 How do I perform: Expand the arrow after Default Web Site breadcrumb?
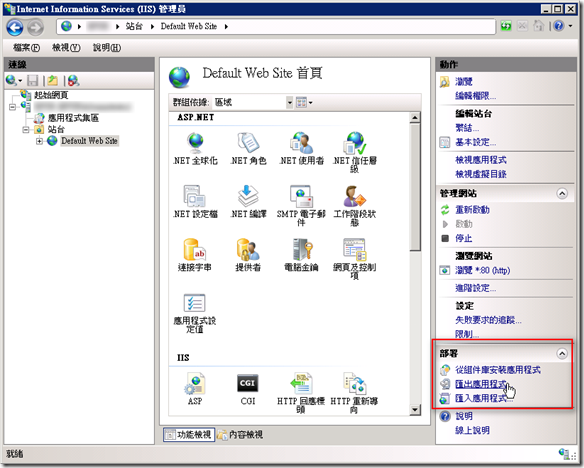coord(226,26)
